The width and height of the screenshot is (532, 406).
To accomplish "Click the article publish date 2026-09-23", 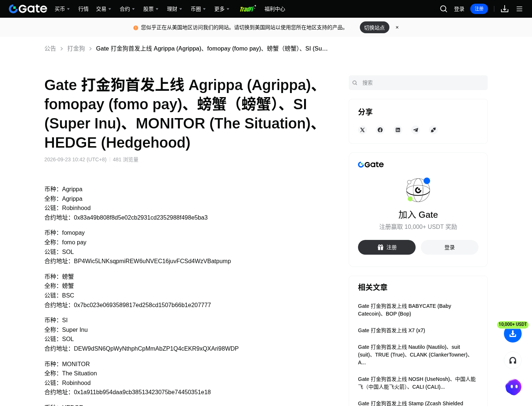I will tap(75, 159).
